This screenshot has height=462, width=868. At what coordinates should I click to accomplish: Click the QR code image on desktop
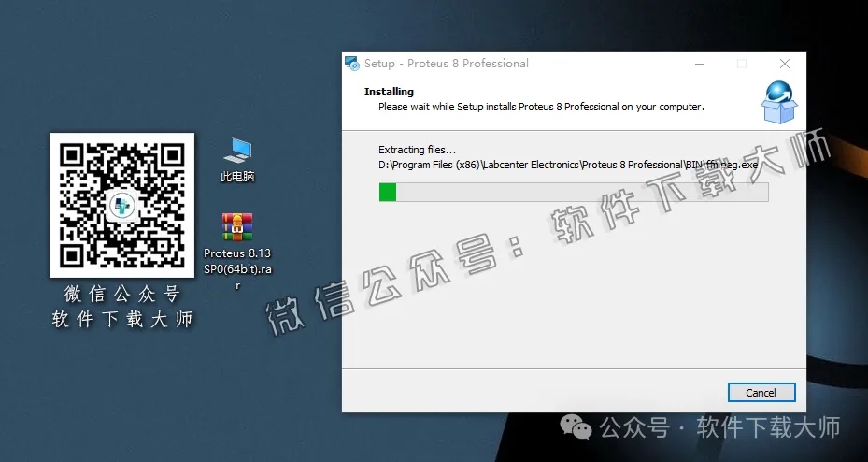coord(121,205)
